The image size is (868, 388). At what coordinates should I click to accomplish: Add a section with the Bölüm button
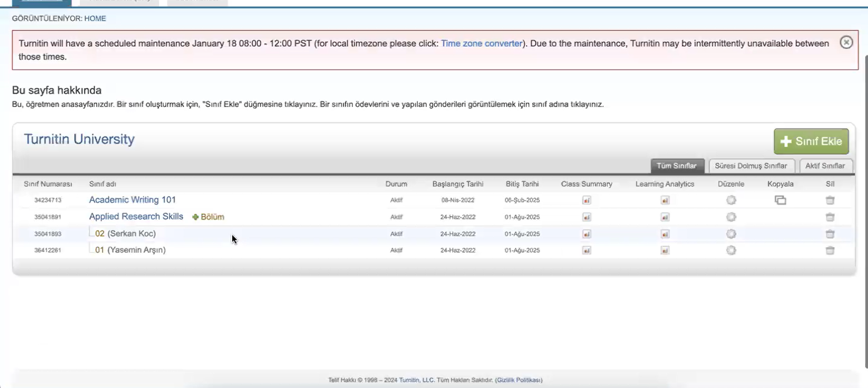click(x=208, y=217)
